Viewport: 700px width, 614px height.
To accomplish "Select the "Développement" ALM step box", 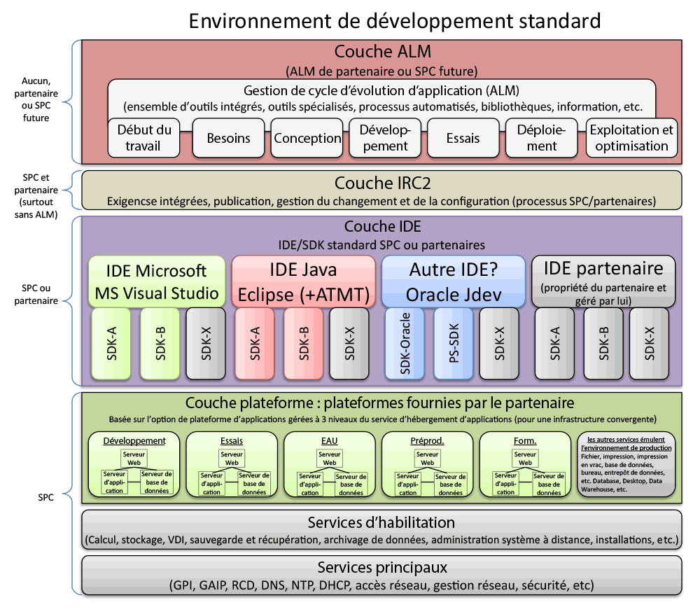I will [385, 138].
